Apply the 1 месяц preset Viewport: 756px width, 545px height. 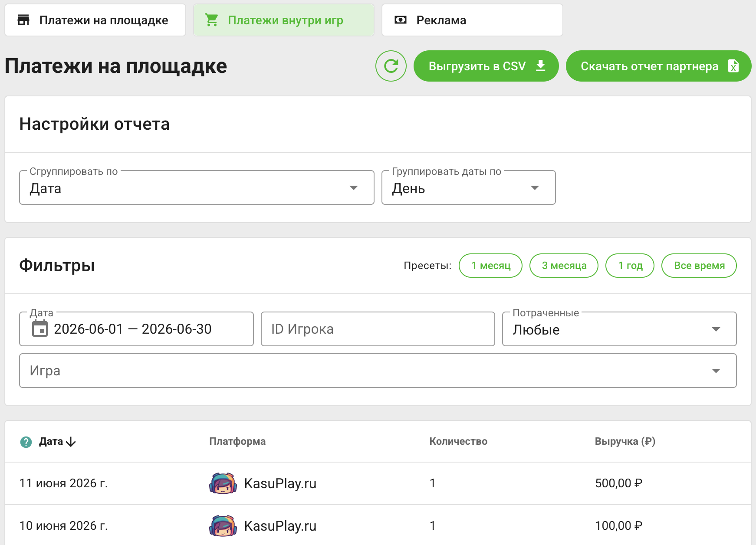click(x=491, y=266)
